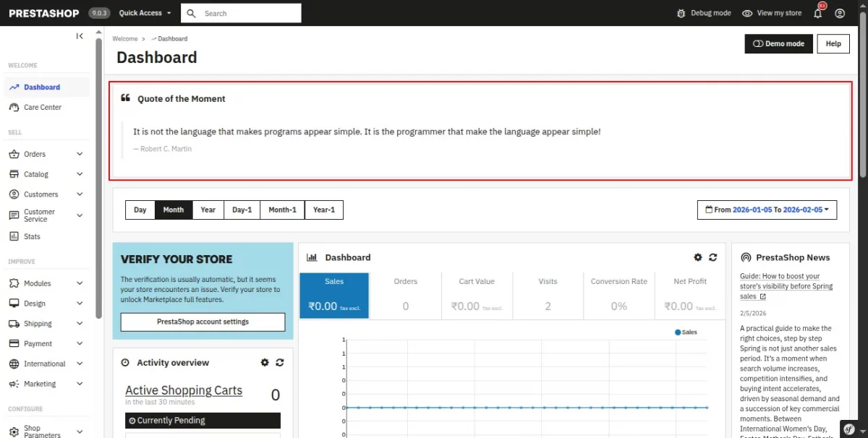Click the Debug mode bug icon
The image size is (868, 438).
(x=681, y=13)
